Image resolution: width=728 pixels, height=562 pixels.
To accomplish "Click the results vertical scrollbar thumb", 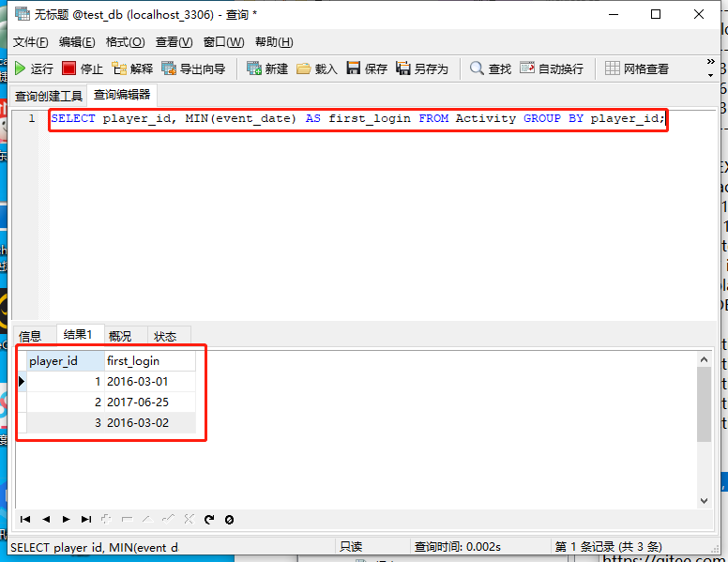I will pos(704,404).
